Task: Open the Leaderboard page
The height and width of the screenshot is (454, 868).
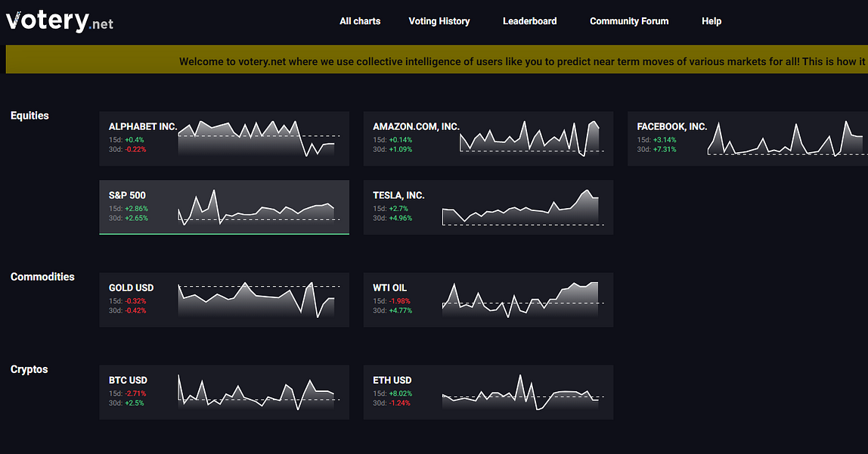Action: 530,21
